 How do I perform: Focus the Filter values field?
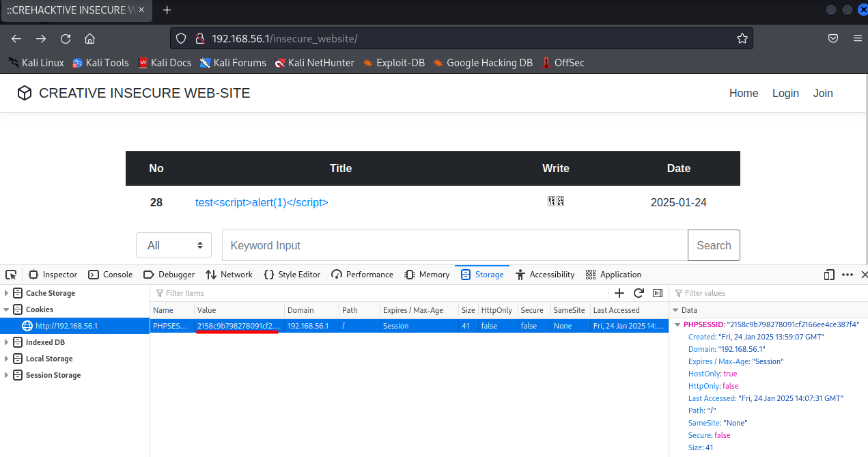tap(768, 293)
